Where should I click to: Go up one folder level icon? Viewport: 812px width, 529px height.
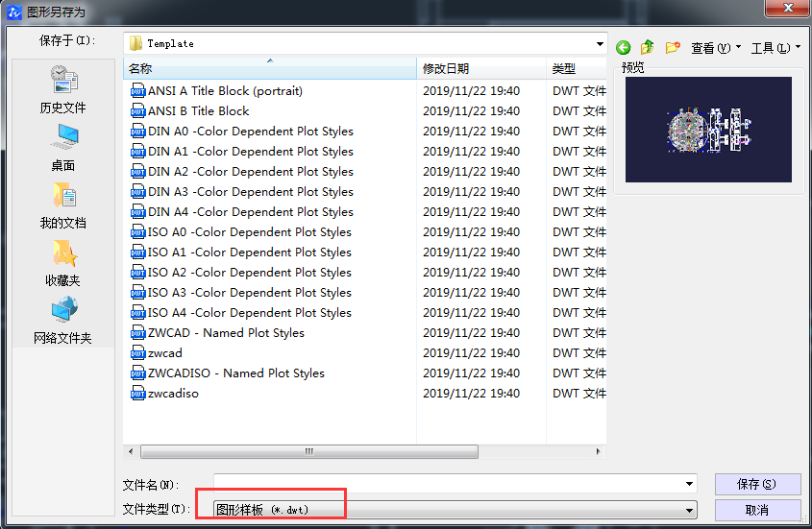click(648, 48)
